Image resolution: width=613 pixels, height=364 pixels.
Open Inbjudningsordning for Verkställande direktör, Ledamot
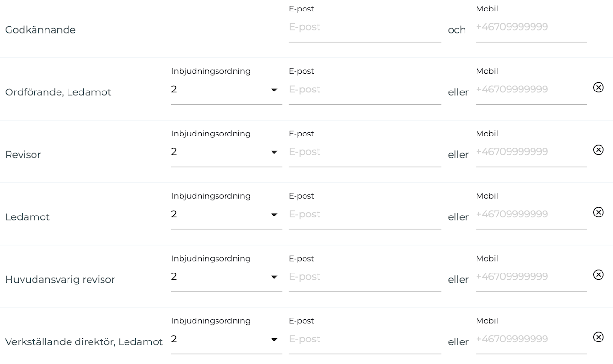pyautogui.click(x=226, y=339)
